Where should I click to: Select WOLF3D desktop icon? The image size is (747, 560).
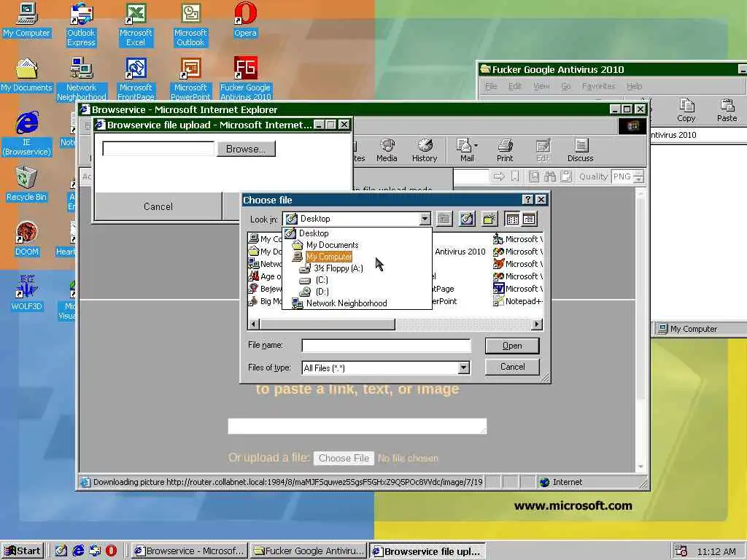tap(26, 293)
